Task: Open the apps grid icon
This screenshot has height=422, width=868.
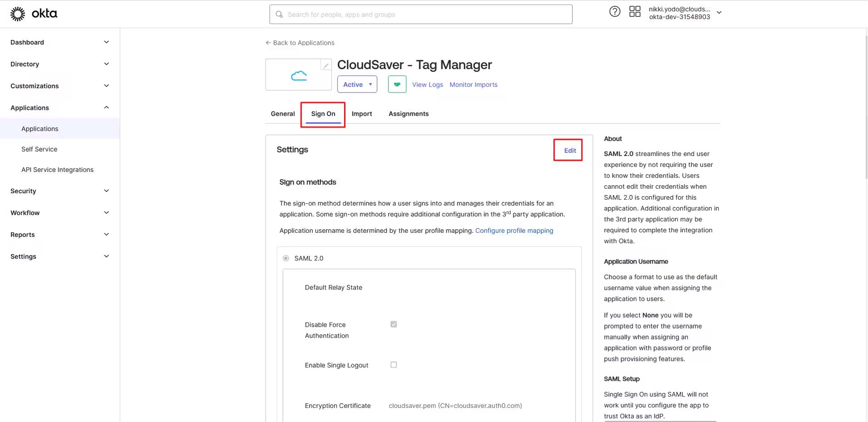Action: point(635,12)
